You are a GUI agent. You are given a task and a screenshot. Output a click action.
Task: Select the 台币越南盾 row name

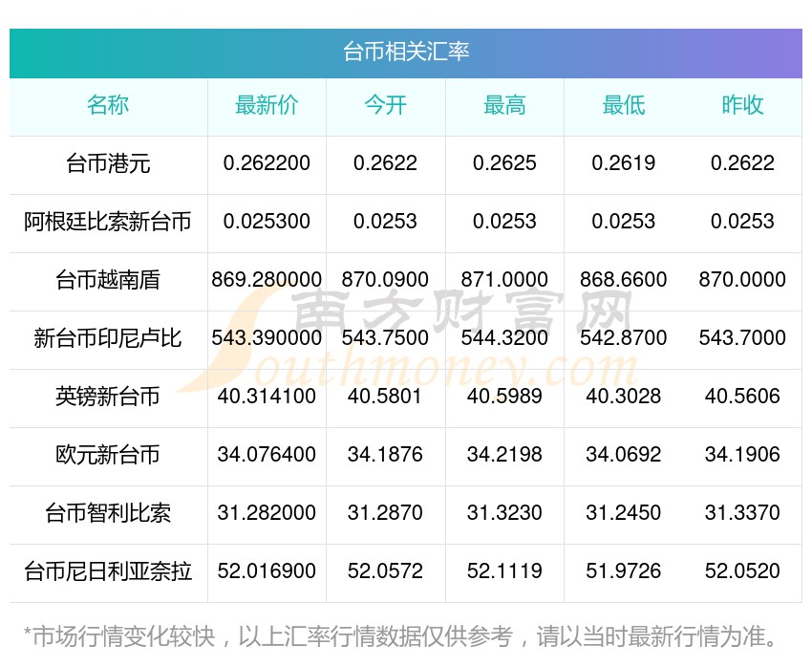[108, 280]
